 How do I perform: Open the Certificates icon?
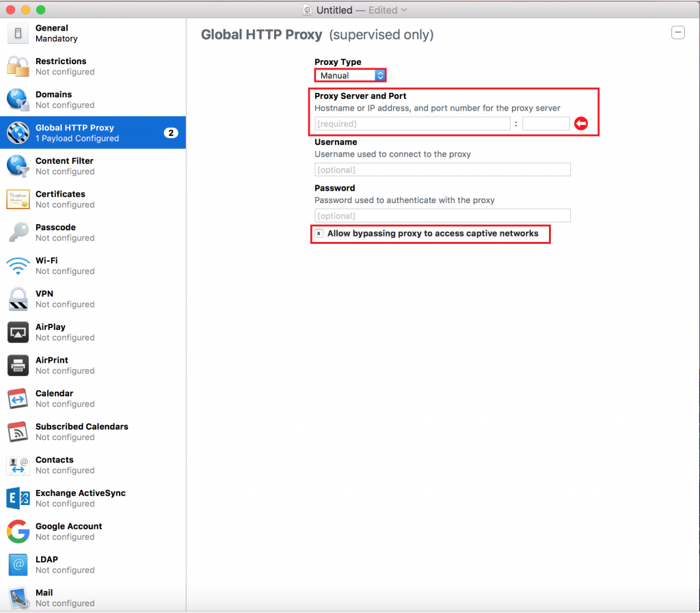18,200
